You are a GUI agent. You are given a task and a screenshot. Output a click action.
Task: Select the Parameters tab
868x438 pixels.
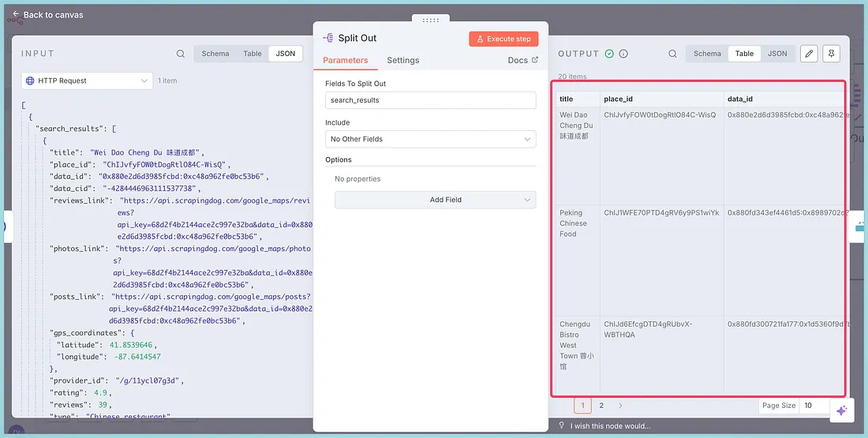click(346, 60)
